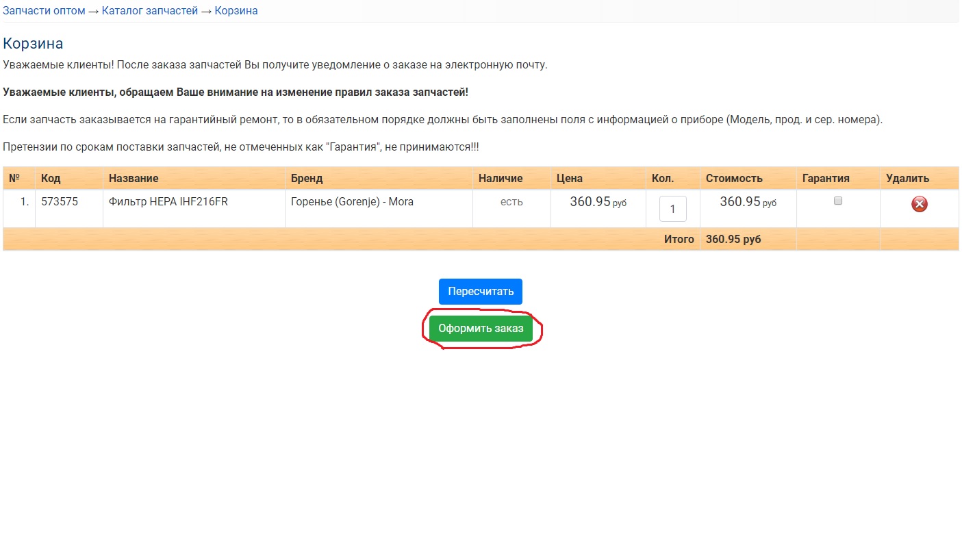Click the green Оформить заказ button
The width and height of the screenshot is (962, 560).
click(481, 329)
